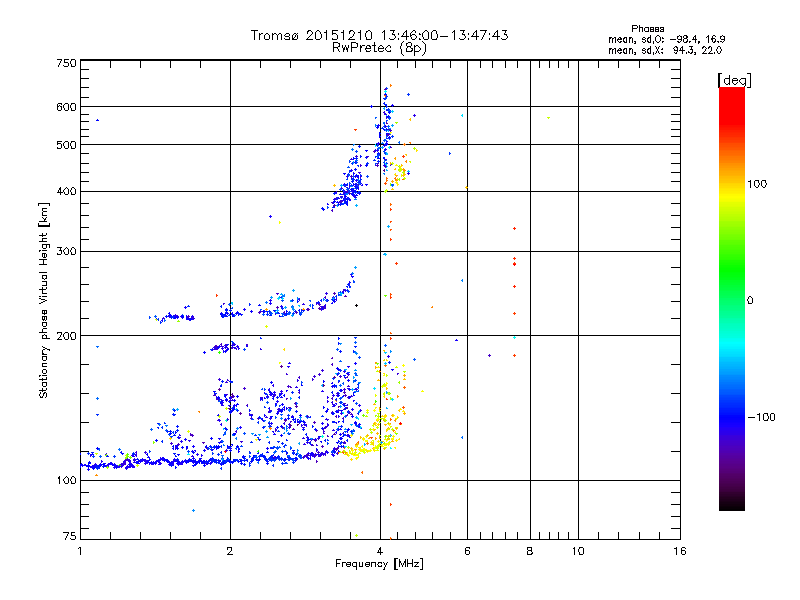Click the x-axis tick label '1'
Screen dimensions: 800x600
[x=80, y=551]
